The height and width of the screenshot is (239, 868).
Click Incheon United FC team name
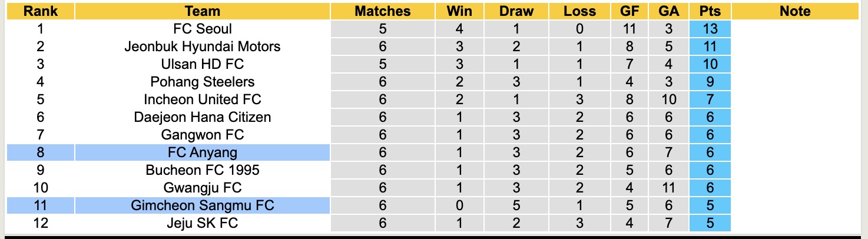click(x=202, y=99)
